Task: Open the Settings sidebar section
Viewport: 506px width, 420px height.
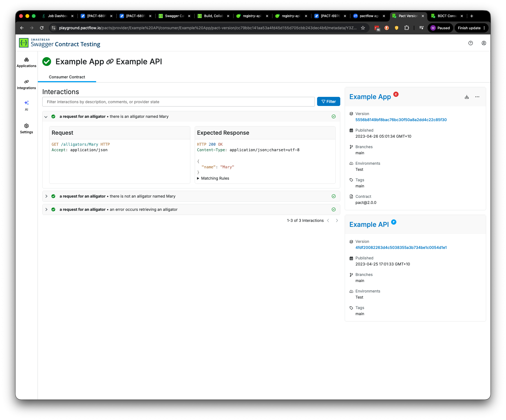Action: 27,129
